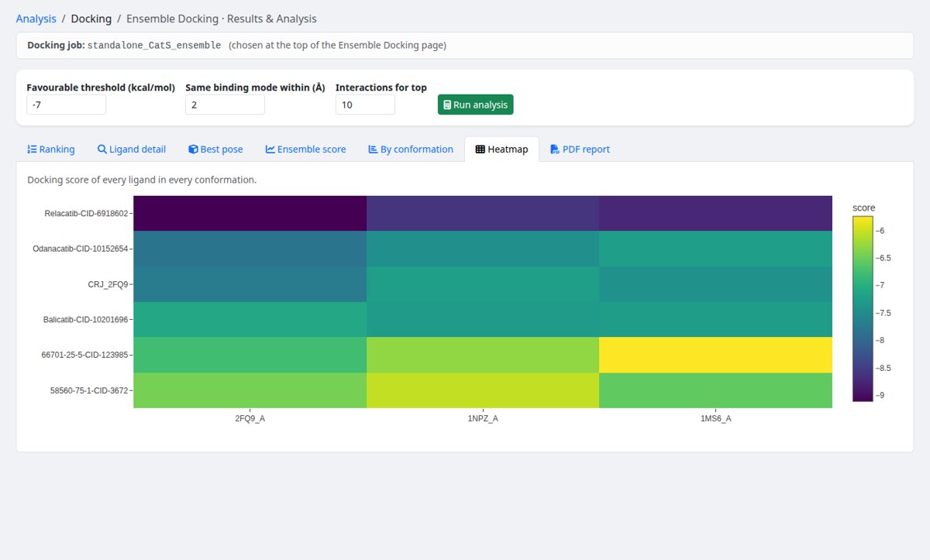Go to Analysis breadcrumb link

tap(36, 19)
